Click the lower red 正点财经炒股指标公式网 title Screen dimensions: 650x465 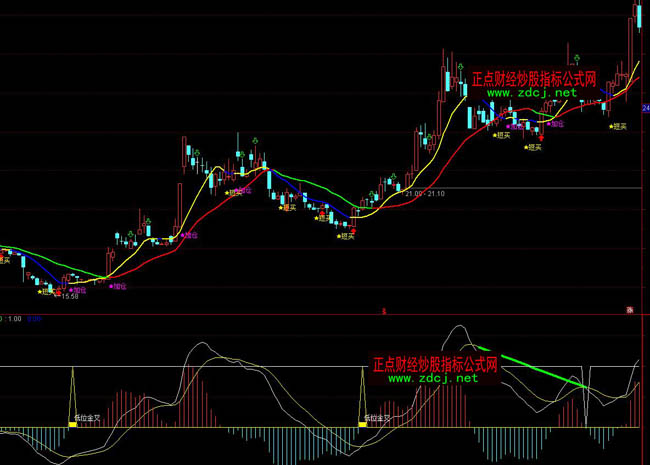(433, 363)
